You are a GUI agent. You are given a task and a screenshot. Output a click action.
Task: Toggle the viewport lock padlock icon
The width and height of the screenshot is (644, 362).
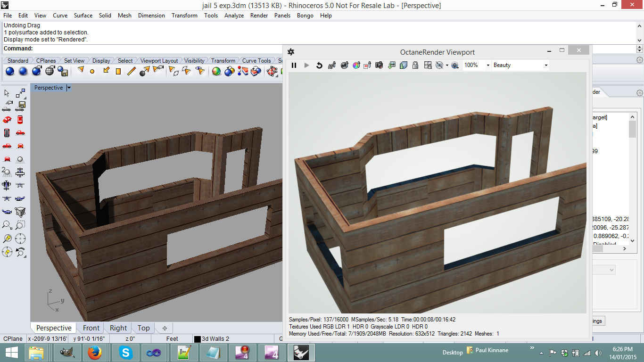(415, 66)
